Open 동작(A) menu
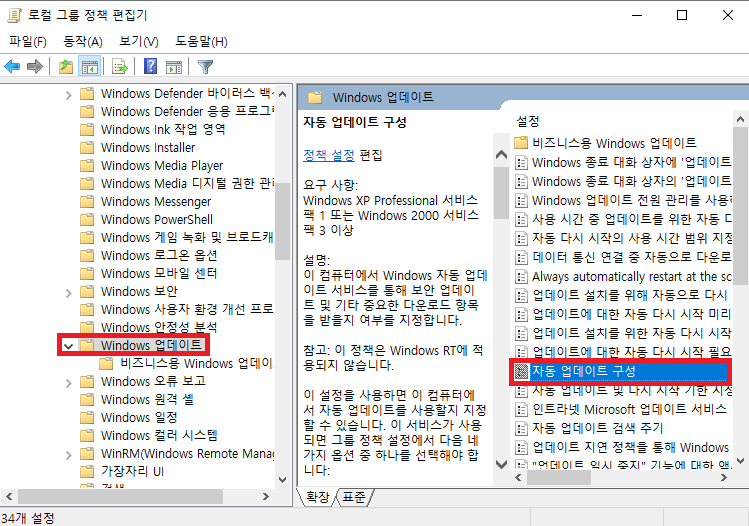 83,42
